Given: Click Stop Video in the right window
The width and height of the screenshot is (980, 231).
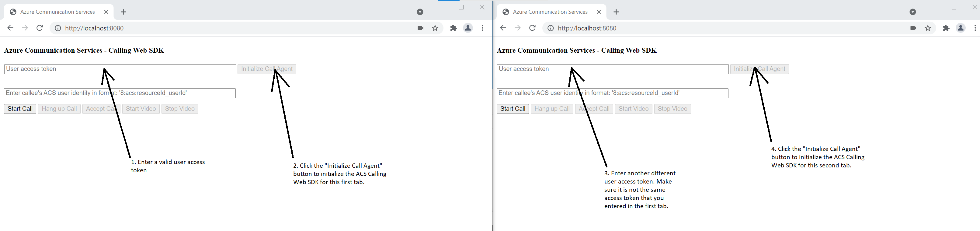Looking at the screenshot, I should (672, 109).
